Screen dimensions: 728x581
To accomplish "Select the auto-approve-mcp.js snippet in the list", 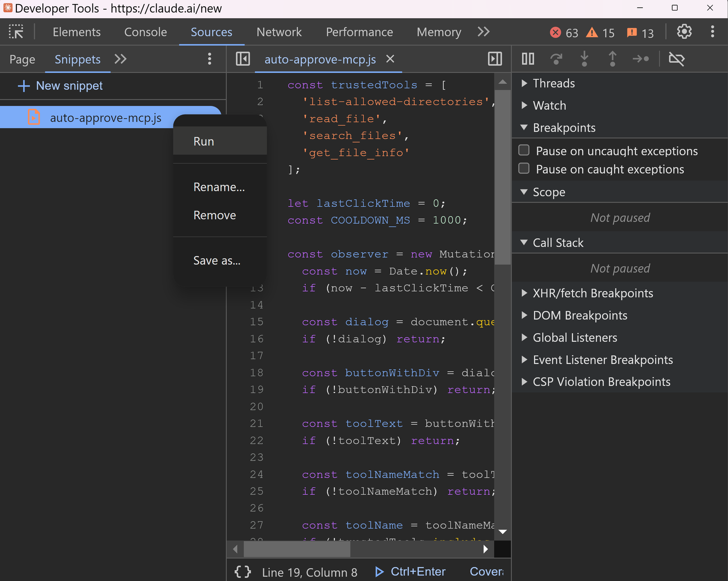I will click(x=111, y=117).
